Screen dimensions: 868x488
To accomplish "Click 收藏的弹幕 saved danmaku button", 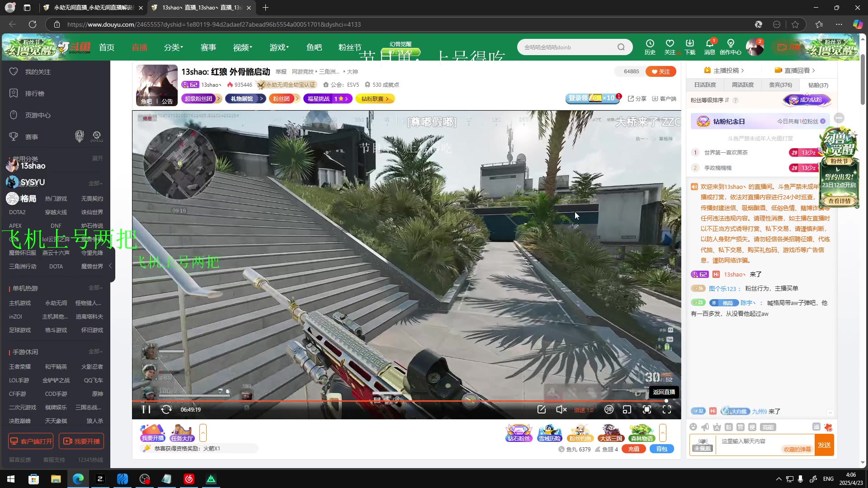I will click(797, 449).
